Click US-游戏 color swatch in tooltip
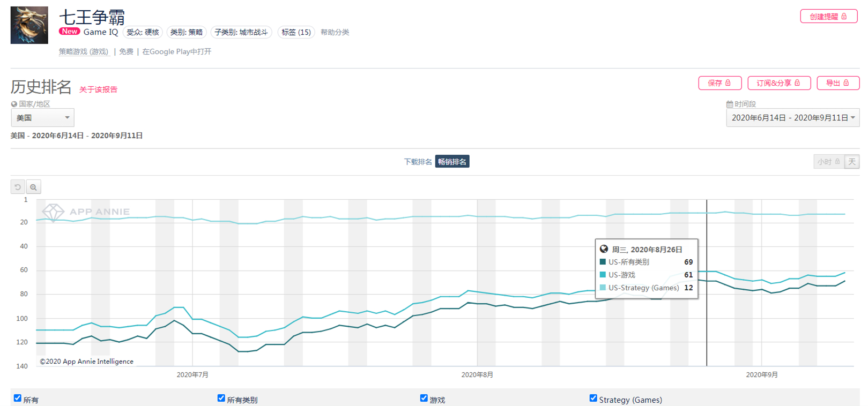 coord(603,275)
